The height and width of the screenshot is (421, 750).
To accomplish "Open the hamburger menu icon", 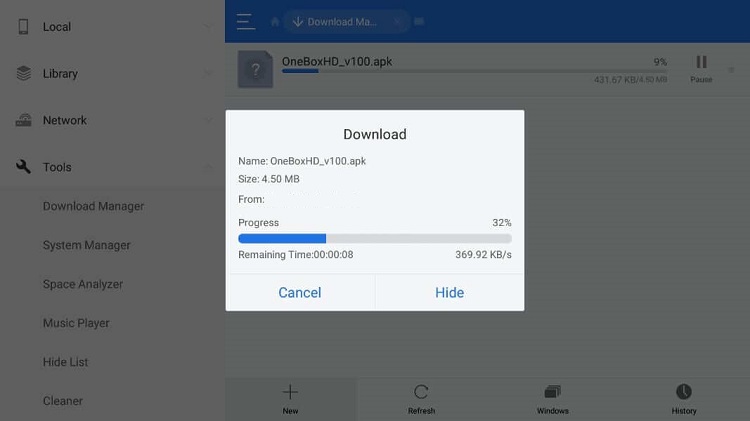I will coord(246,22).
